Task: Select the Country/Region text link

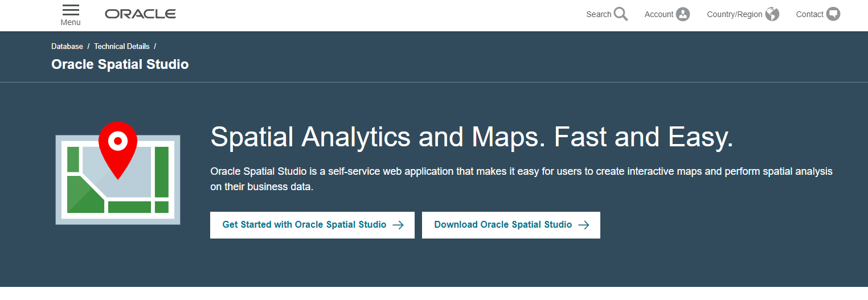Action: pos(735,15)
